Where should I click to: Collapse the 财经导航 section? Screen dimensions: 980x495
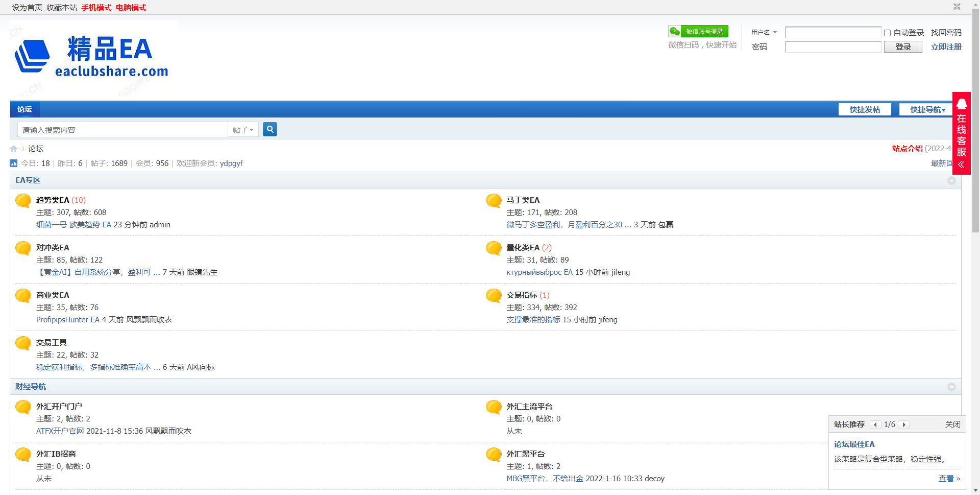(x=951, y=387)
